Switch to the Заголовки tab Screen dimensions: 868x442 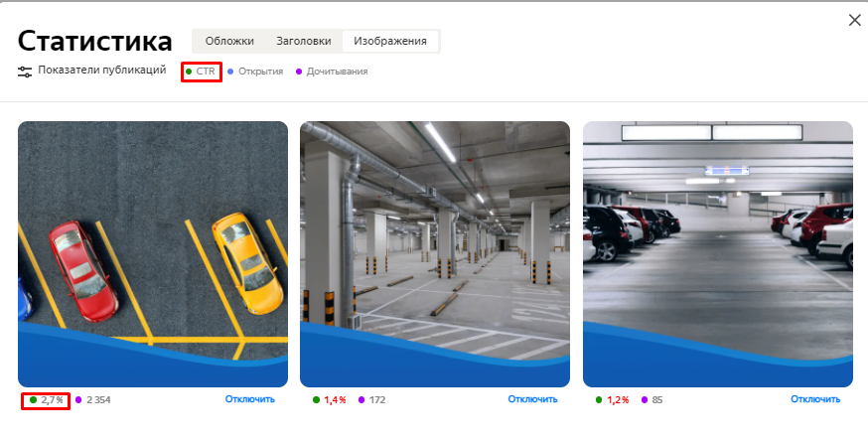(304, 41)
